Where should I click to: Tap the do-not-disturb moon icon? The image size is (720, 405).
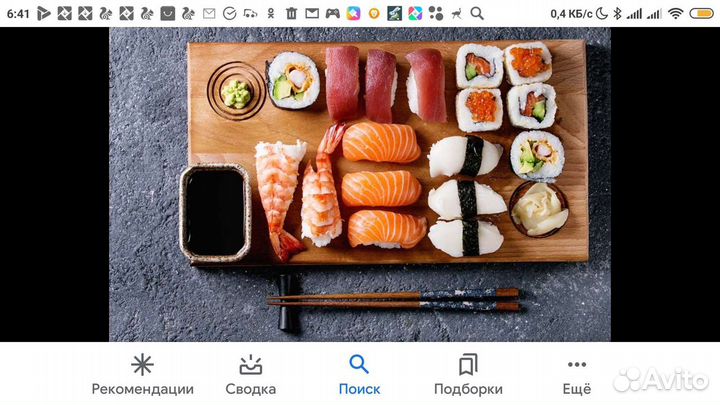click(602, 14)
